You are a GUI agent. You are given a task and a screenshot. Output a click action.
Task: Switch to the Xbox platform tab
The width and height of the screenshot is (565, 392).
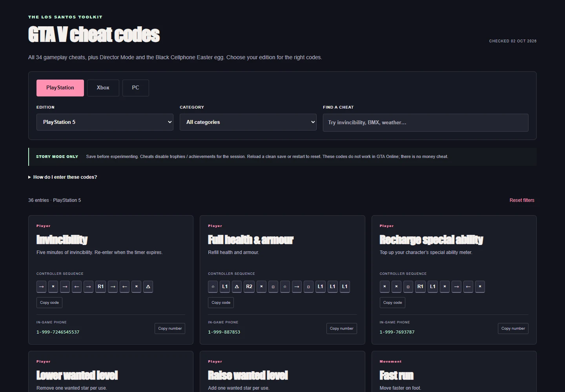click(103, 88)
